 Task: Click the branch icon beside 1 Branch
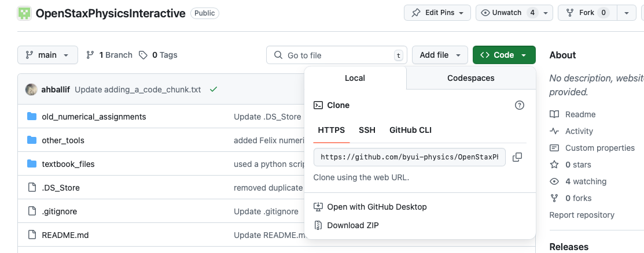click(x=90, y=55)
